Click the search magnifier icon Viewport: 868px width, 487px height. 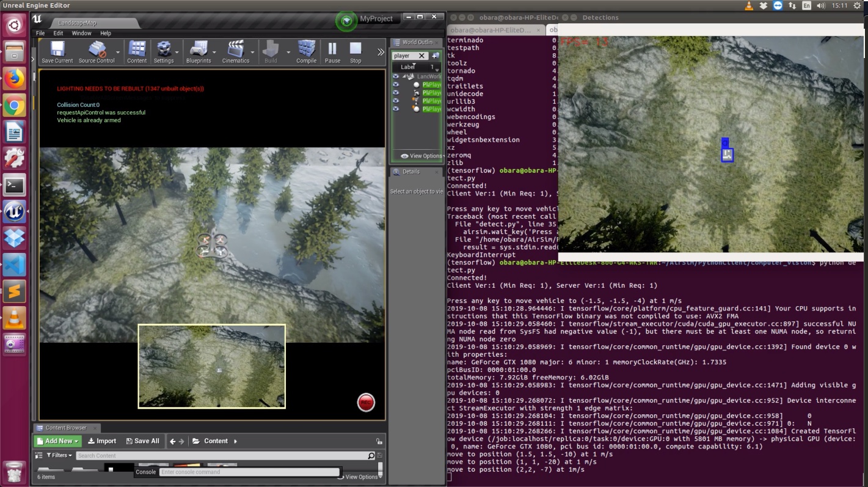[x=371, y=456]
